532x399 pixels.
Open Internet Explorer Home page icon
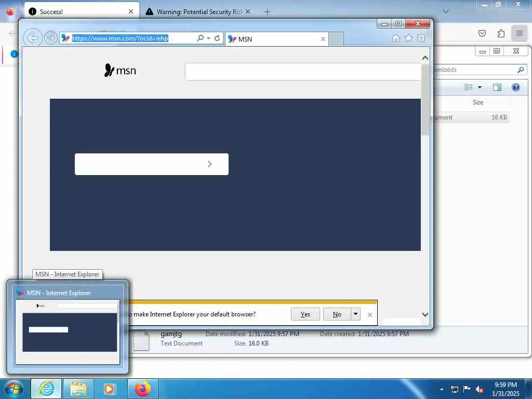click(395, 38)
